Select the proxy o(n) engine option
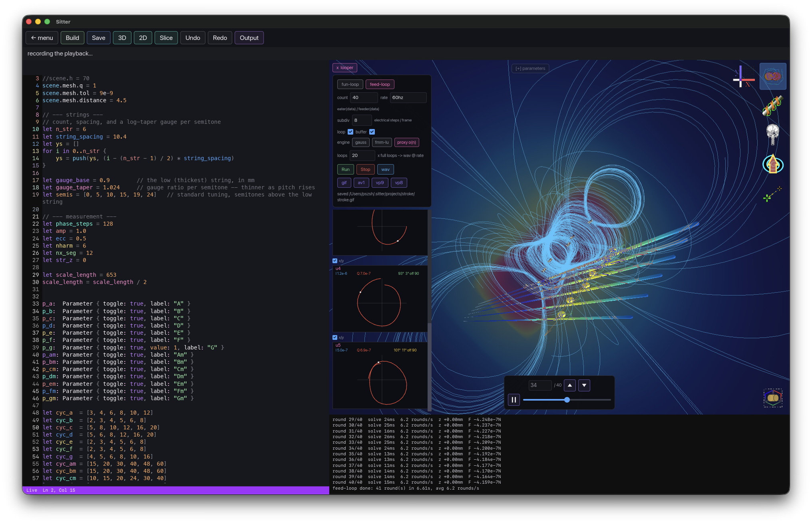The image size is (812, 524). click(x=406, y=143)
